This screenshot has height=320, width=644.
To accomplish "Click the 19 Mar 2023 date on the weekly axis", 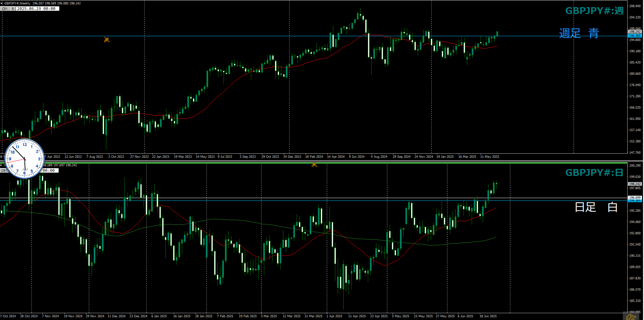I will pos(183,157).
